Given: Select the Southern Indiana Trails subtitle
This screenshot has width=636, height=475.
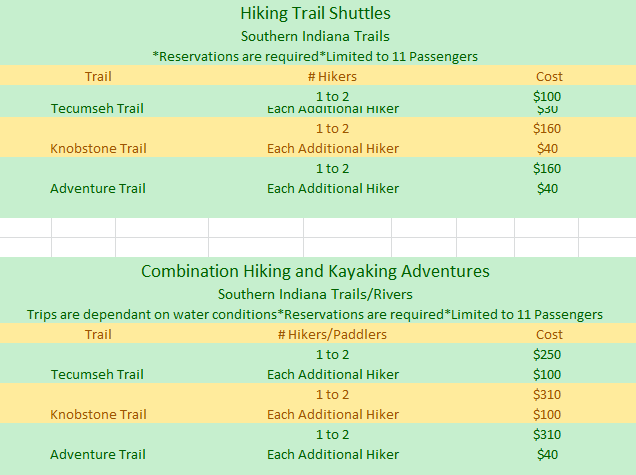Looking at the screenshot, I should tap(315, 36).
